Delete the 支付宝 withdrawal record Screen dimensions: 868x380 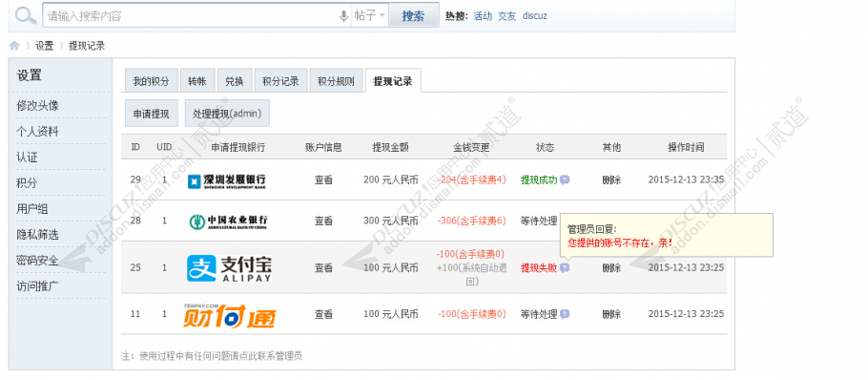point(611,268)
